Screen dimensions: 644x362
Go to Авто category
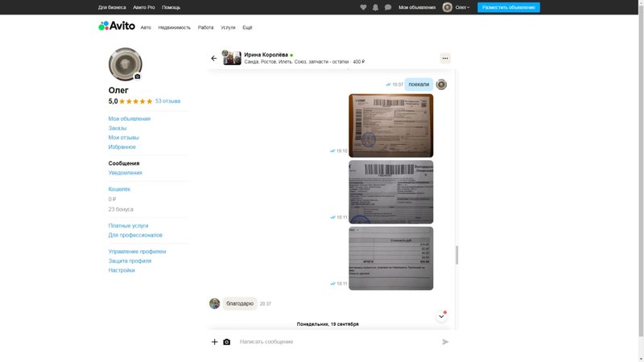click(146, 27)
